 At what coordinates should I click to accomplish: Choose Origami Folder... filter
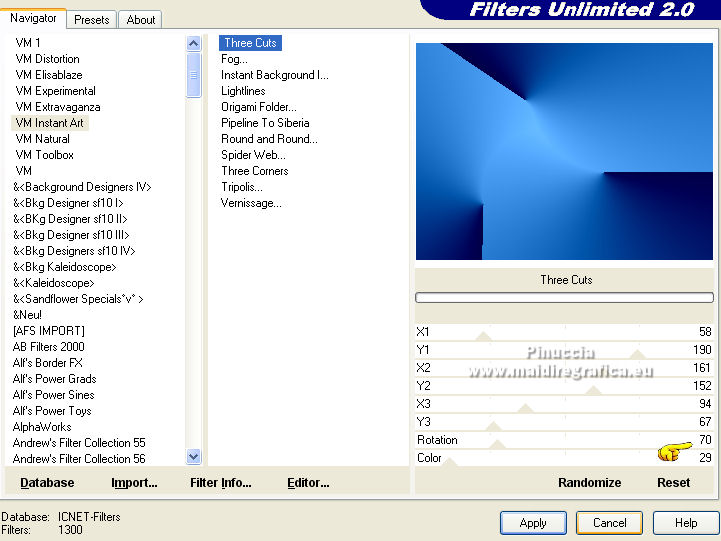click(258, 107)
